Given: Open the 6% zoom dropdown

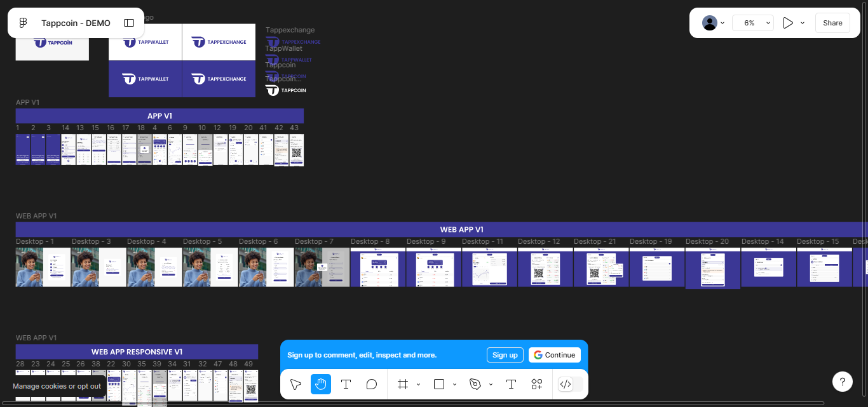Looking at the screenshot, I should pos(753,23).
